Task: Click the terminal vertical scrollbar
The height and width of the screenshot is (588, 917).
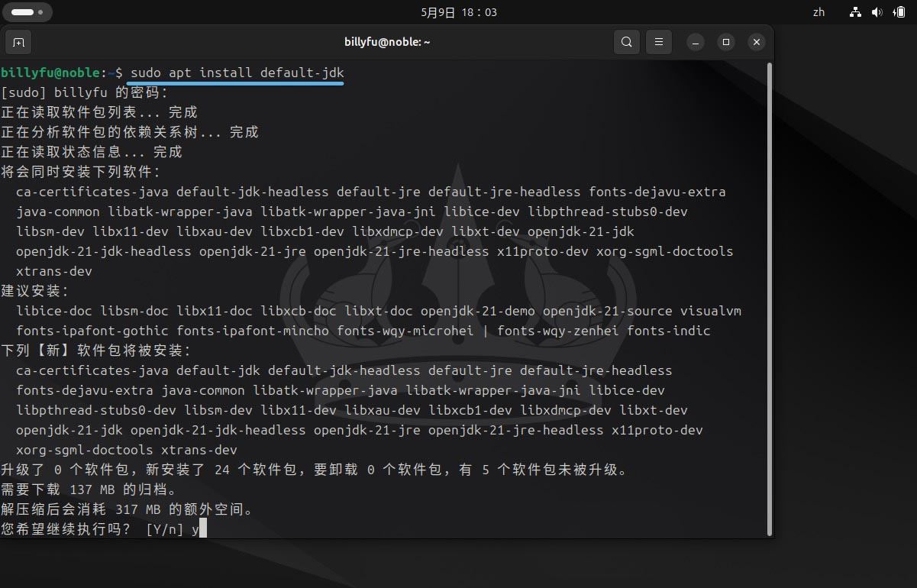Action: [x=769, y=298]
